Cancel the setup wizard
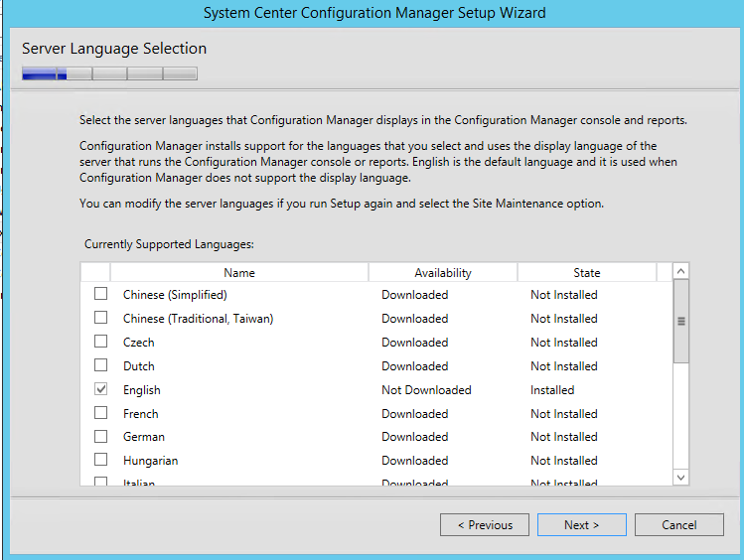Screen dimensions: 744x560 679,525
